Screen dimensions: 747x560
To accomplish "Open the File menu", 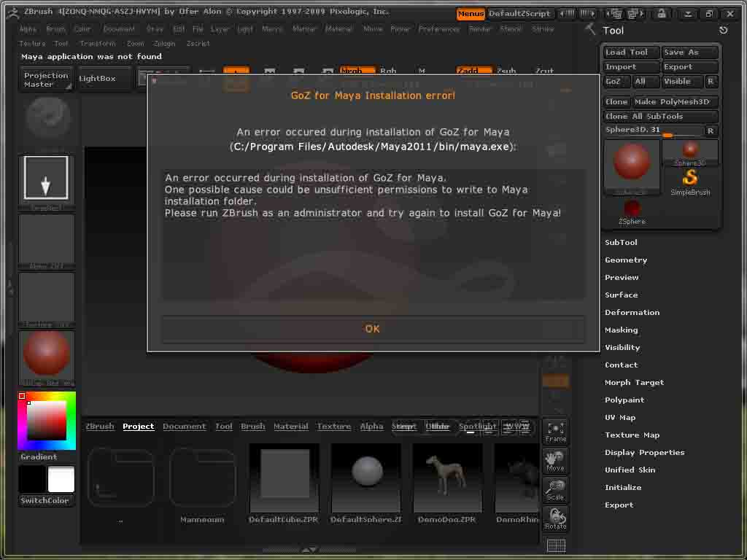I will click(198, 29).
